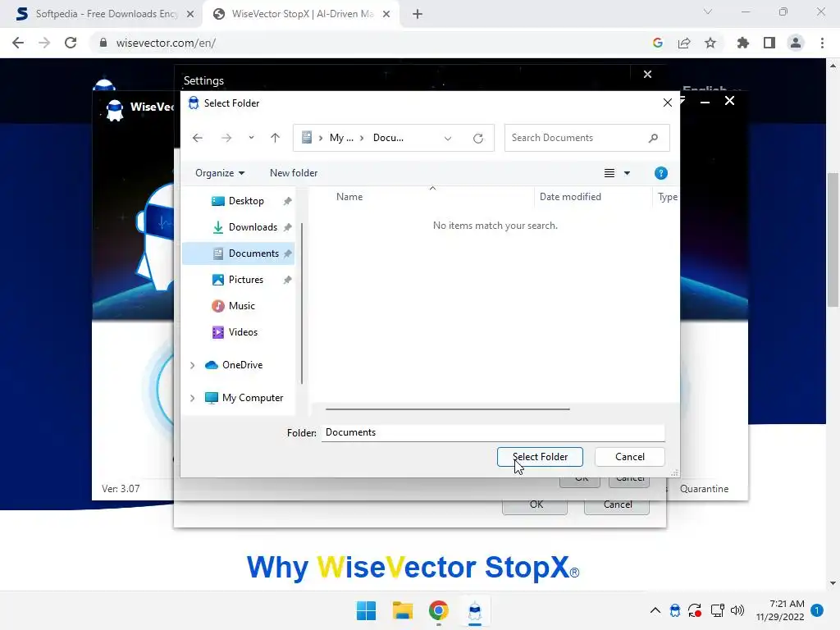Click 'Docu...' breadcrumb in address bar
The height and width of the screenshot is (630, 840).
(x=388, y=138)
